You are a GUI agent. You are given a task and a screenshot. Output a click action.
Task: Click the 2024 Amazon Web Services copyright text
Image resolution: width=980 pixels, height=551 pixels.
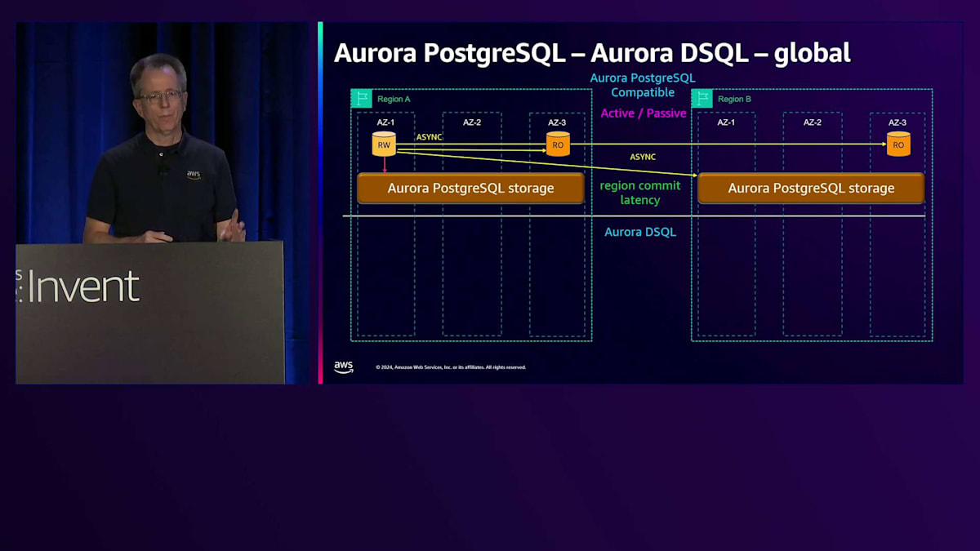(451, 367)
